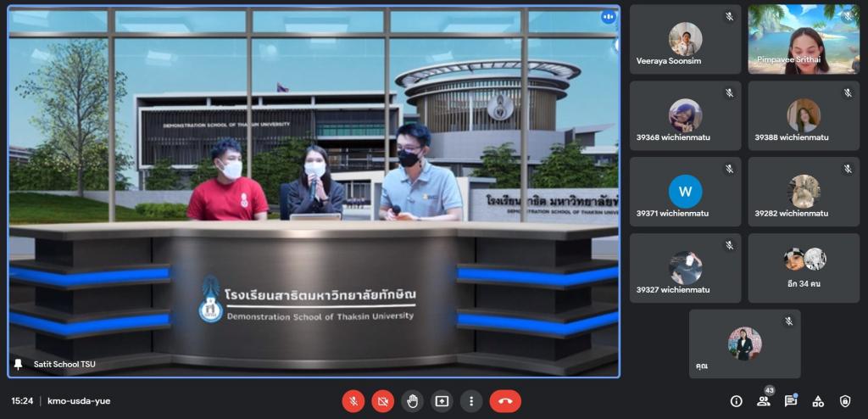The image size is (868, 419).
Task: Leave the call with the red hang-up button
Action: tap(505, 400)
